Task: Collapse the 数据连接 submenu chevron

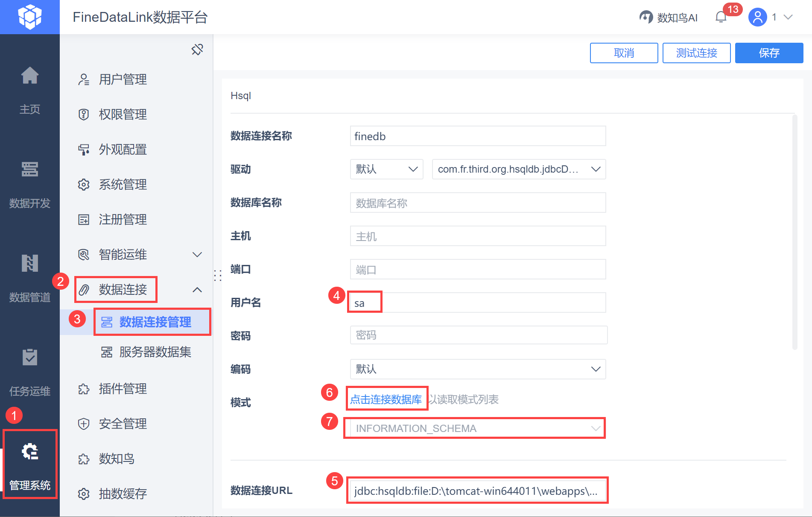Action: (x=197, y=290)
